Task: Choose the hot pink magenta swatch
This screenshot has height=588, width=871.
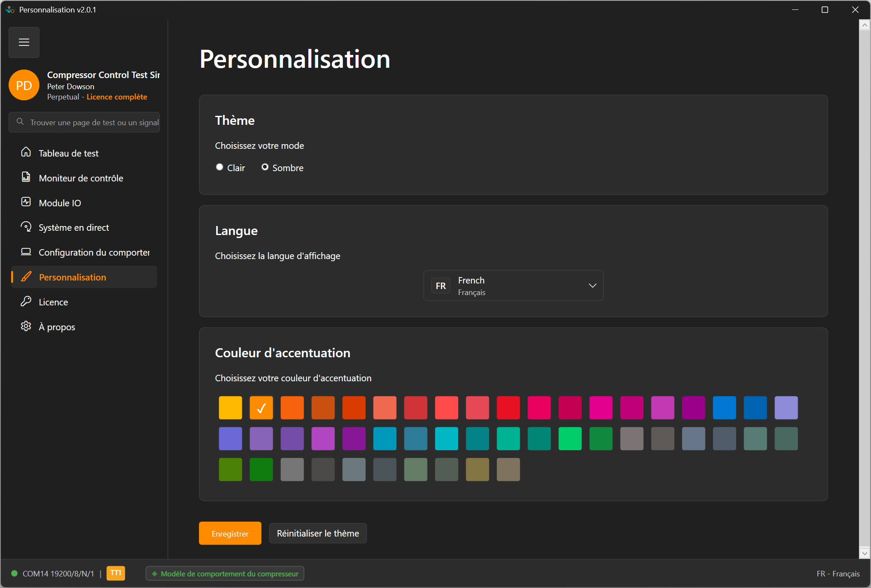Action: pyautogui.click(x=601, y=407)
